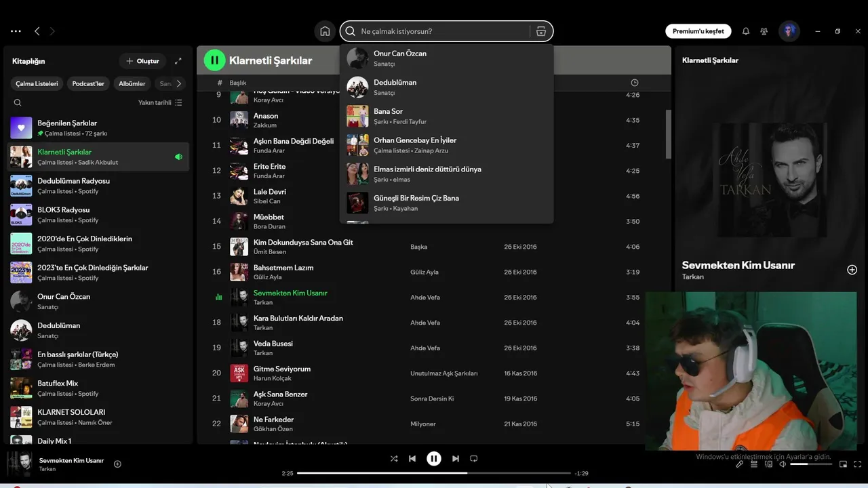The image size is (868, 488).
Task: Open the lyrics microphone icon
Action: coord(740,464)
